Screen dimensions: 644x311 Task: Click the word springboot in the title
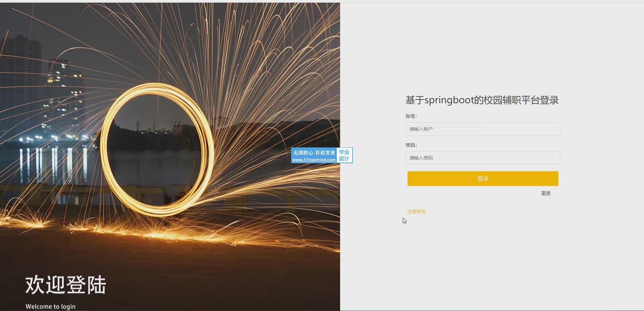click(449, 100)
